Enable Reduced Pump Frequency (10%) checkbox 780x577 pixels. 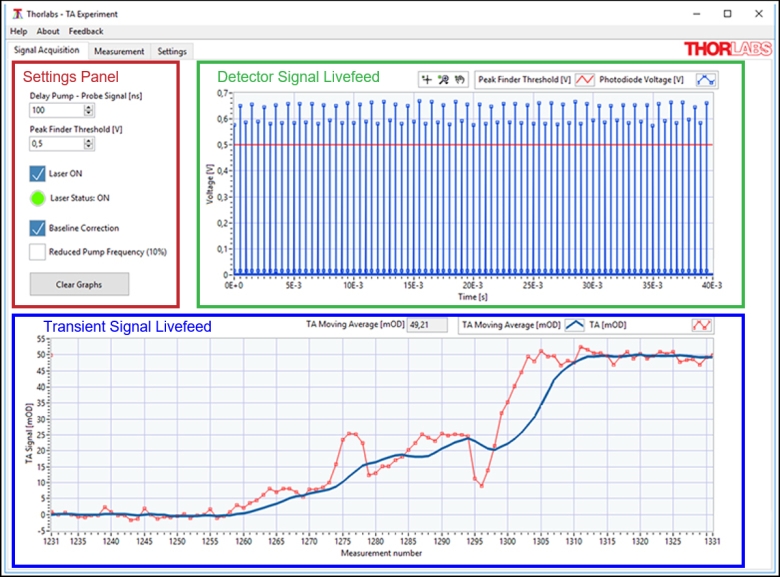tap(37, 252)
